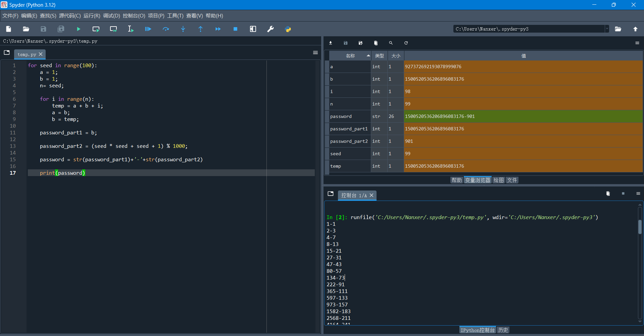Viewport: 644px width, 336px height.
Task: Click the Stop debugging square icon
Action: pos(236,29)
